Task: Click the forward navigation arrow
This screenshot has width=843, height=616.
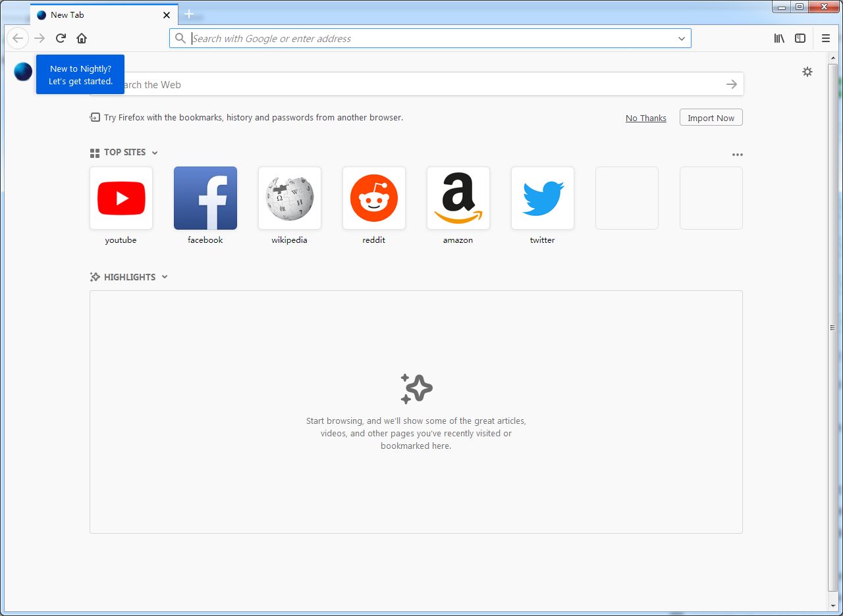Action: (x=40, y=38)
